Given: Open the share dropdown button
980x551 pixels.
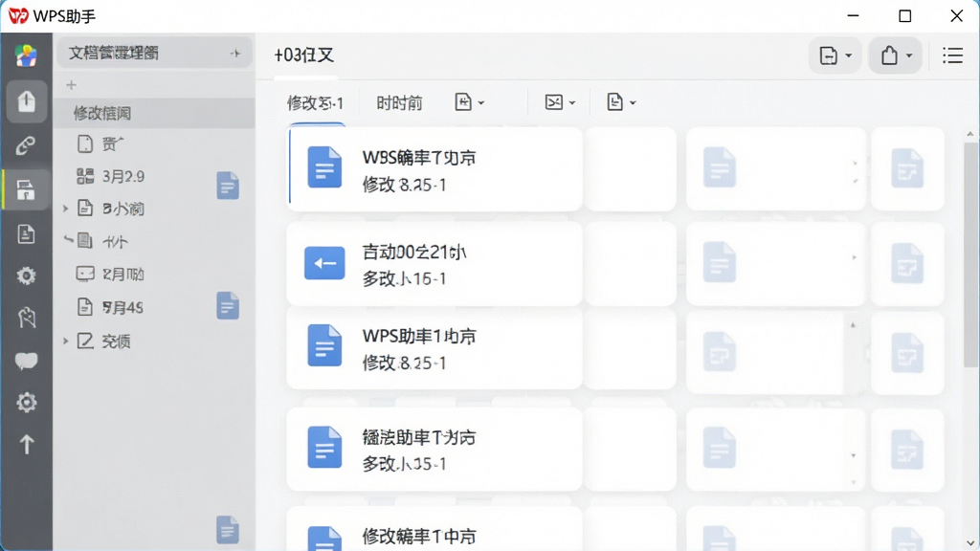Looking at the screenshot, I should 896,55.
